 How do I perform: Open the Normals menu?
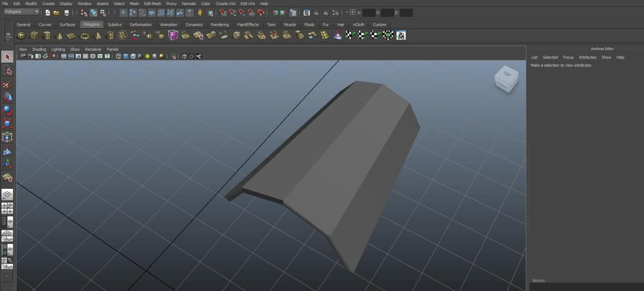point(189,4)
